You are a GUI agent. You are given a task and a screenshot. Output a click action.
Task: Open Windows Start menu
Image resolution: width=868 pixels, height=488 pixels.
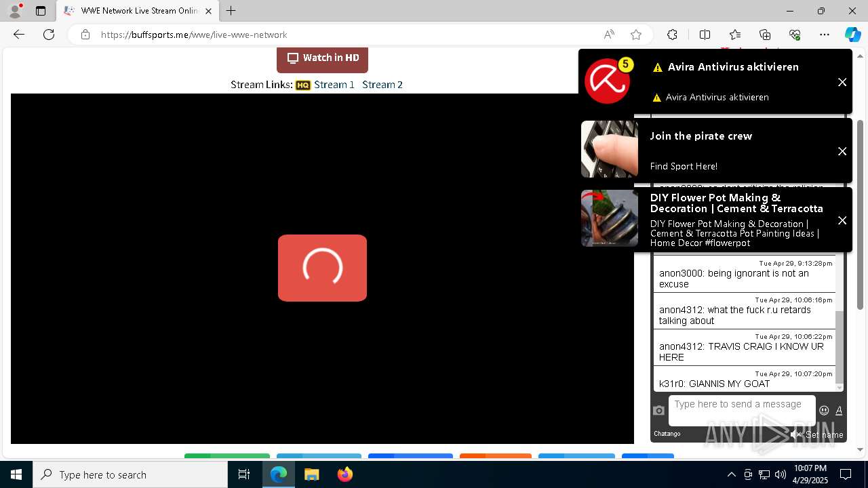tap(16, 474)
